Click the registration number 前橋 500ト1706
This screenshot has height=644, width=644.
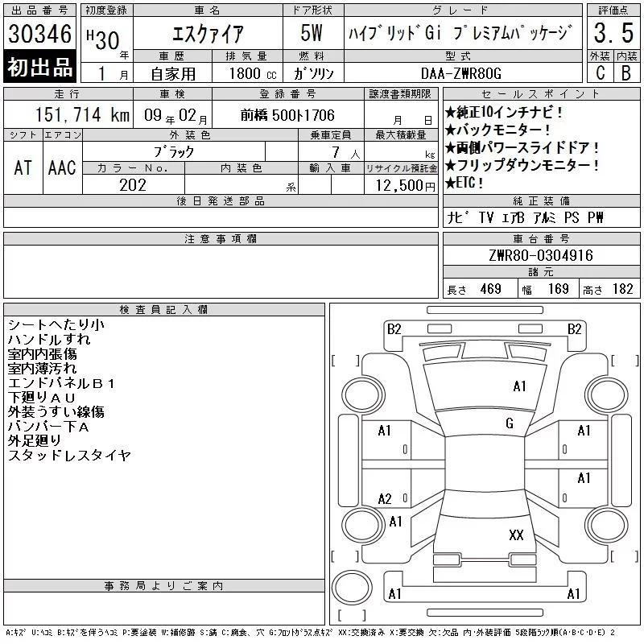point(287,115)
